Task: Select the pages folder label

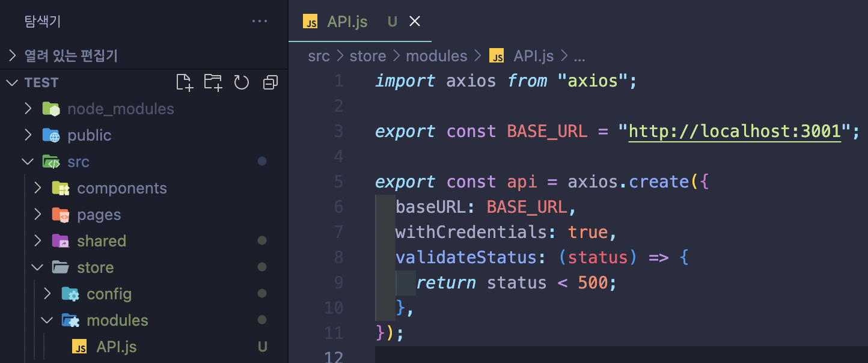Action: (x=99, y=215)
